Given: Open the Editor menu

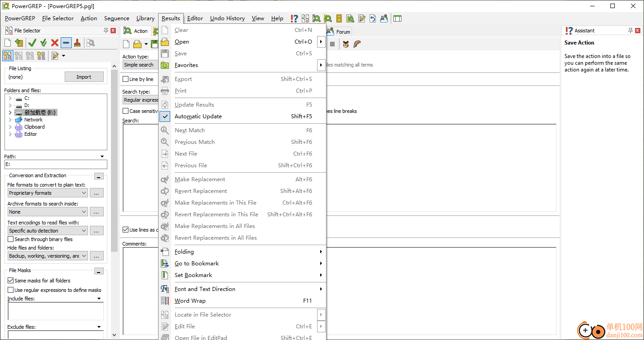Looking at the screenshot, I should [x=195, y=18].
